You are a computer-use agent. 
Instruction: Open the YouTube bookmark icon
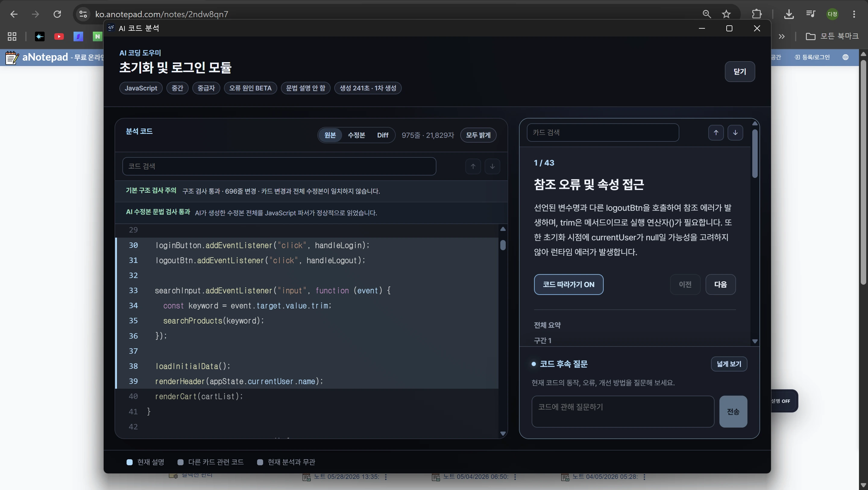click(x=59, y=36)
